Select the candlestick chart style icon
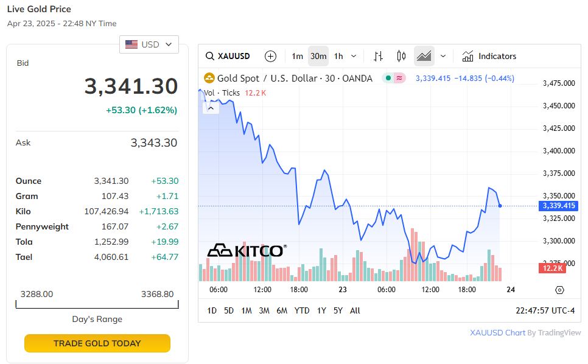The width and height of the screenshot is (588, 364). [401, 56]
